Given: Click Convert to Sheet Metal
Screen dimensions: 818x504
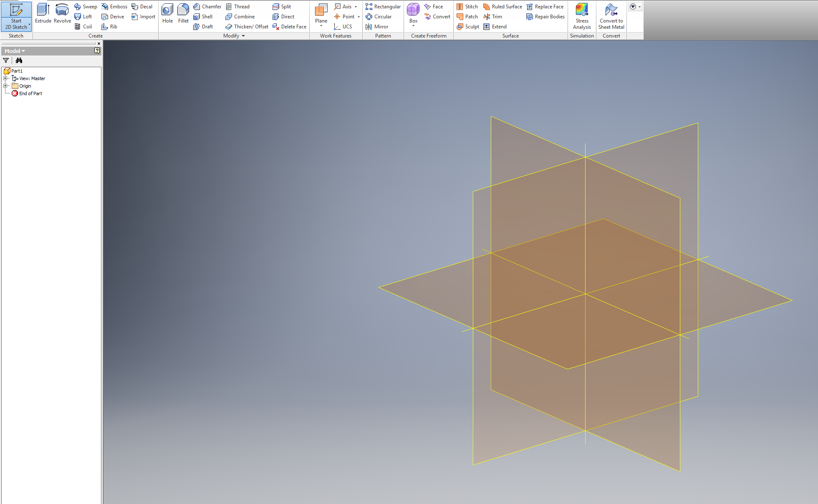Looking at the screenshot, I should (611, 14).
